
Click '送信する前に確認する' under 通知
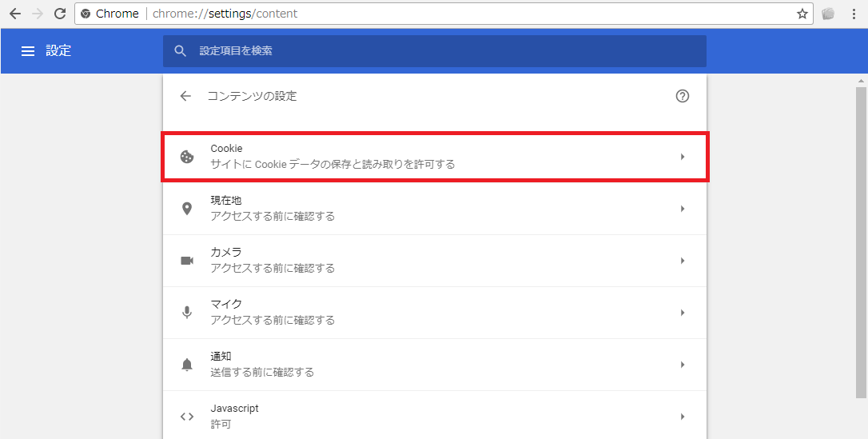[262, 373]
